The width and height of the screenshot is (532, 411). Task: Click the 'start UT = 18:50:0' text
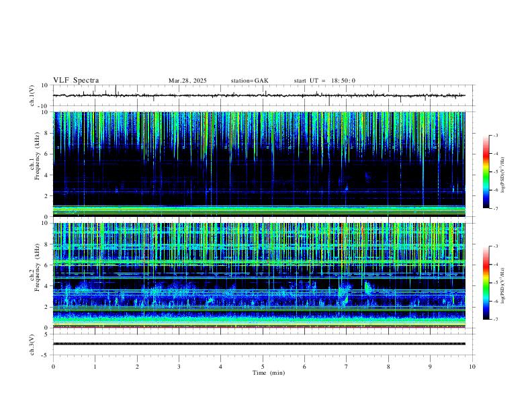click(324, 81)
